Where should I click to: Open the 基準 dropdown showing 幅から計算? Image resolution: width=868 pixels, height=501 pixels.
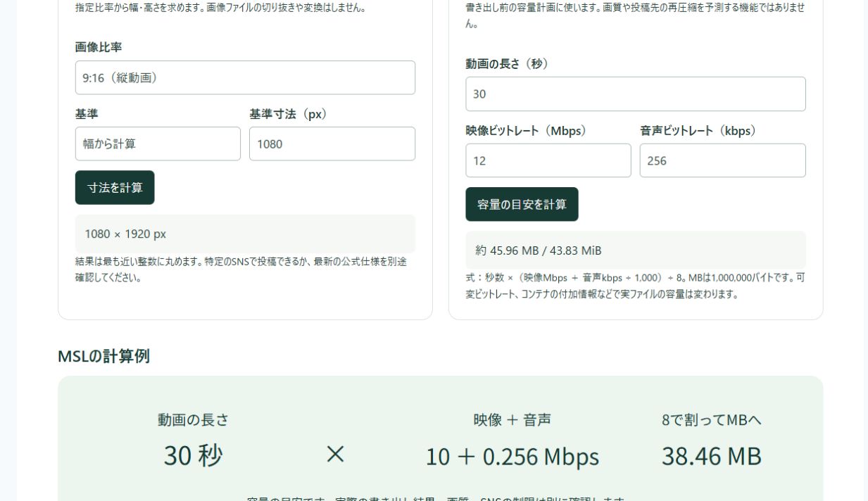[158, 144]
